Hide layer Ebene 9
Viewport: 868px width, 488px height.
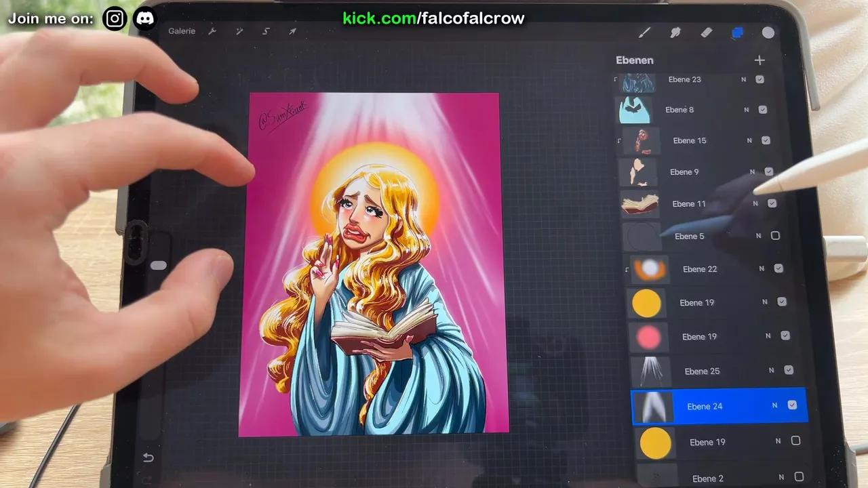(x=769, y=171)
